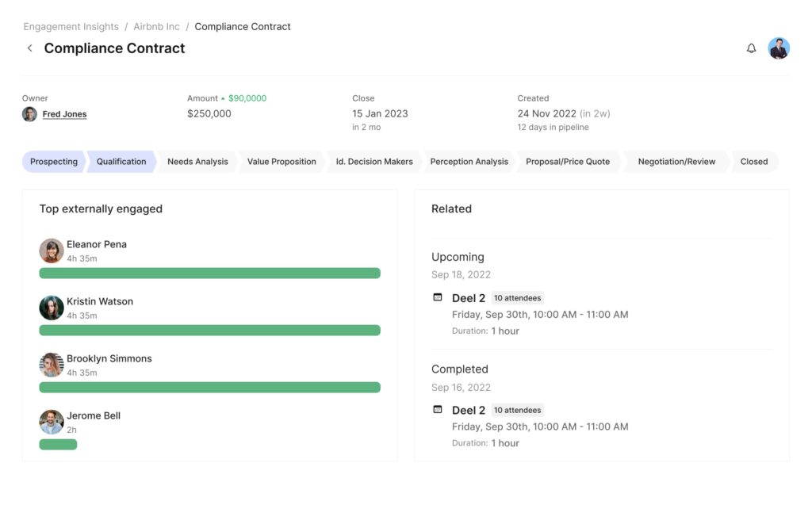The height and width of the screenshot is (505, 812).
Task: Select the Closed pipeline stage
Action: [x=753, y=162]
